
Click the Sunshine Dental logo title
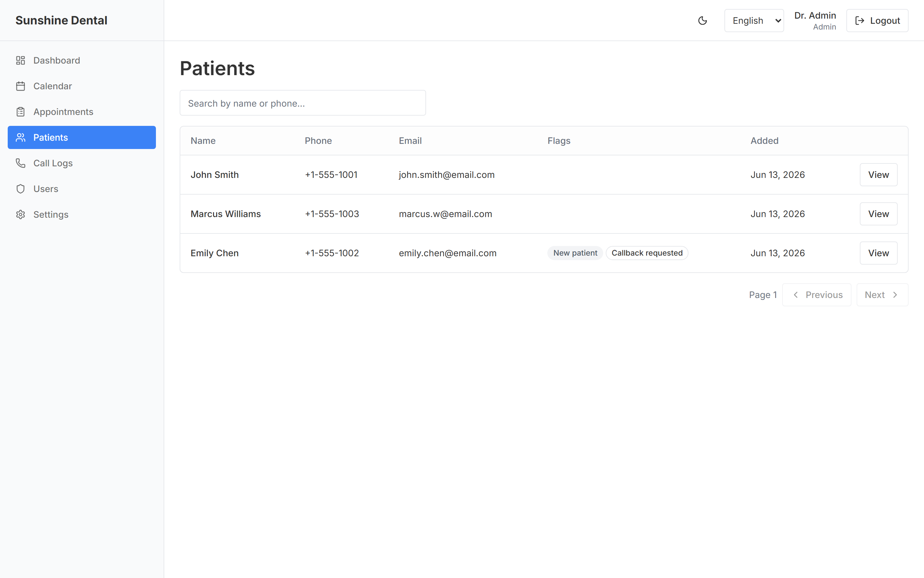tap(62, 20)
